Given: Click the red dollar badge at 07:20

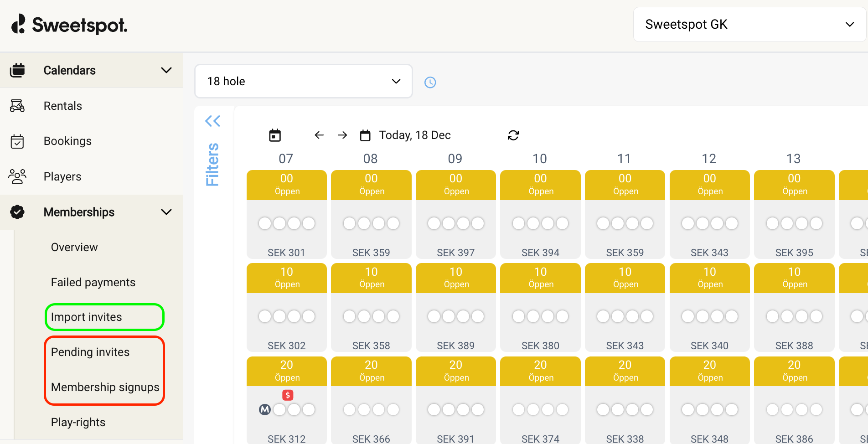Looking at the screenshot, I should [288, 395].
